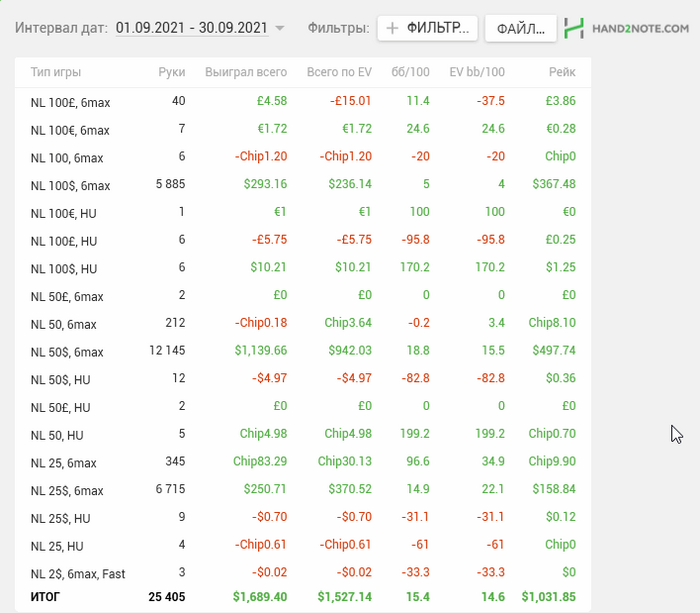The height and width of the screenshot is (613, 700).
Task: Click EV cell -£15.01
Action: 351,101
